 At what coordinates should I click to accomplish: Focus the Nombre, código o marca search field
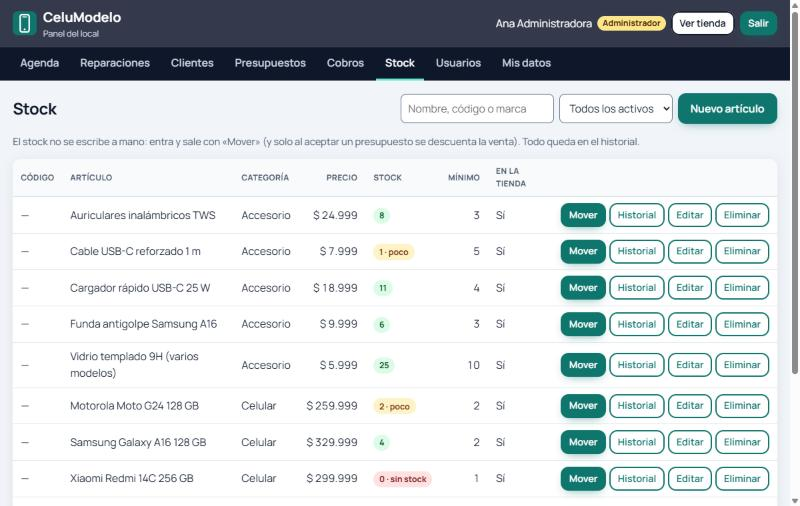coord(477,109)
